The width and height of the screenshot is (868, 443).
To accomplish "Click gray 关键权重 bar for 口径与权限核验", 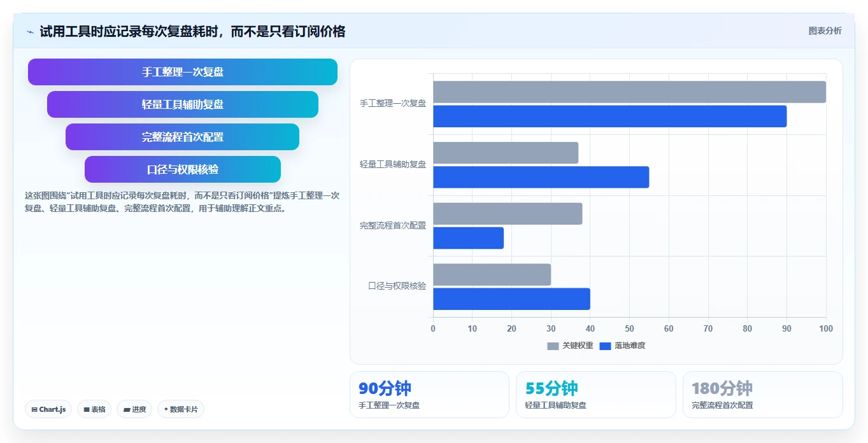I will point(492,274).
